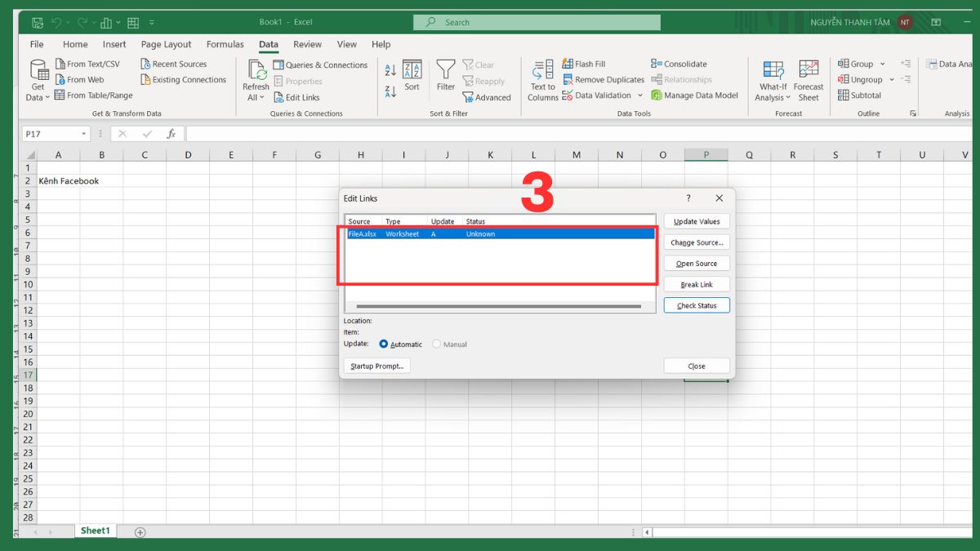Open the Filter tool
The width and height of the screenshot is (980, 551).
tap(445, 79)
